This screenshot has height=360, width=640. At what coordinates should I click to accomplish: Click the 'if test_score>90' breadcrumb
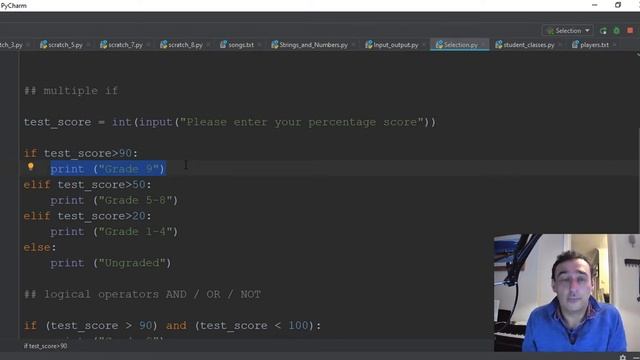click(45, 346)
